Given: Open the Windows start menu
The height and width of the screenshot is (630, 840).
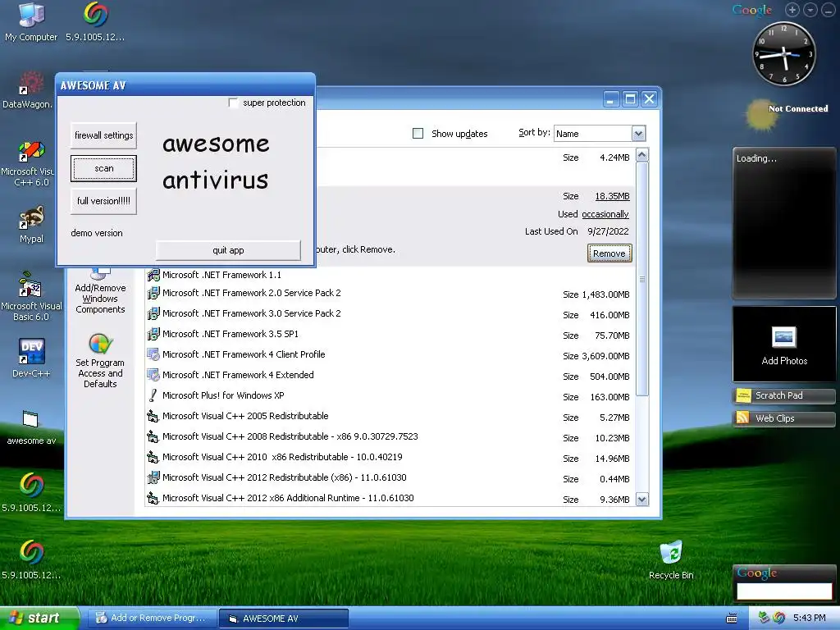Looking at the screenshot, I should pos(39,619).
